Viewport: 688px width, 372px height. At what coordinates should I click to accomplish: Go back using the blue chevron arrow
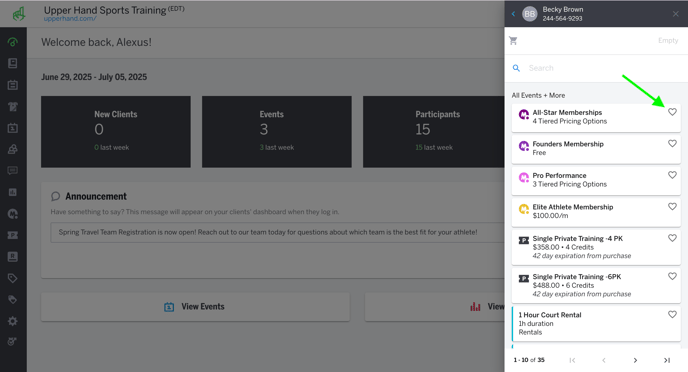[513, 14]
